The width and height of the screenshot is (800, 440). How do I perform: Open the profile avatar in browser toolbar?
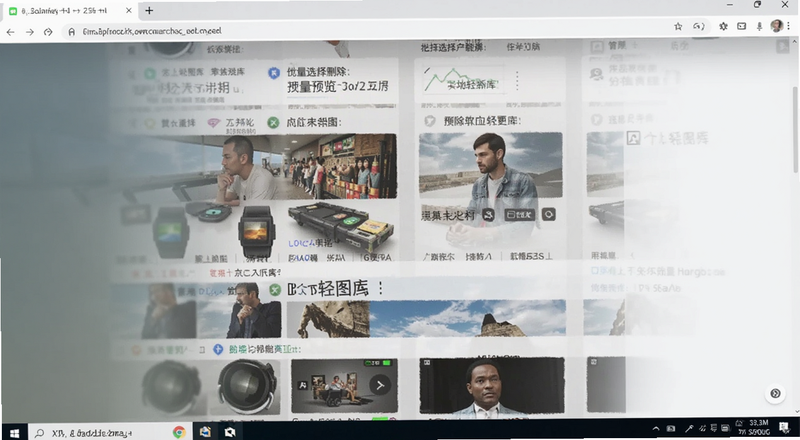pyautogui.click(x=777, y=26)
